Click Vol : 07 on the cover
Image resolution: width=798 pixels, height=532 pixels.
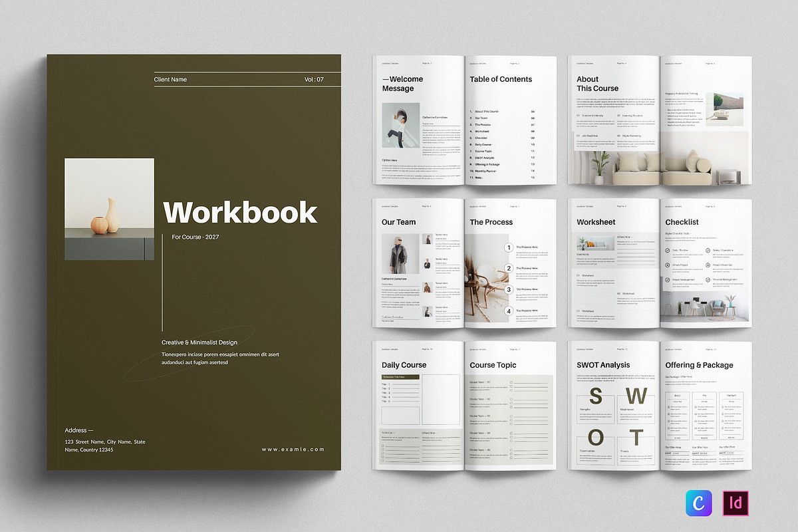click(x=314, y=80)
